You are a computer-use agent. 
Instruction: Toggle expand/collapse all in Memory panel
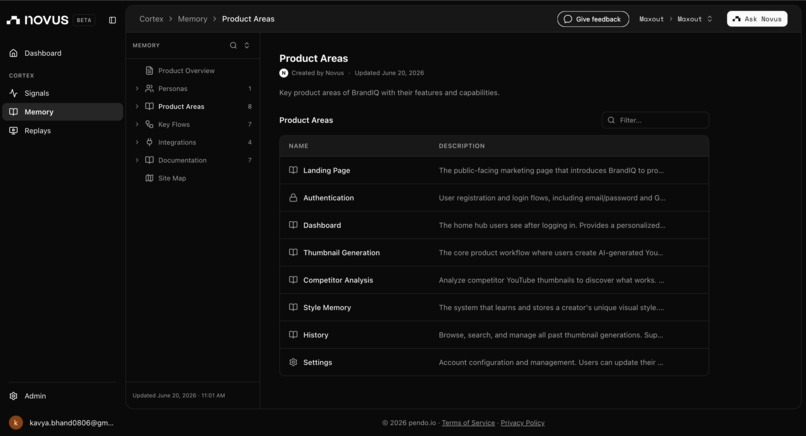[247, 45]
